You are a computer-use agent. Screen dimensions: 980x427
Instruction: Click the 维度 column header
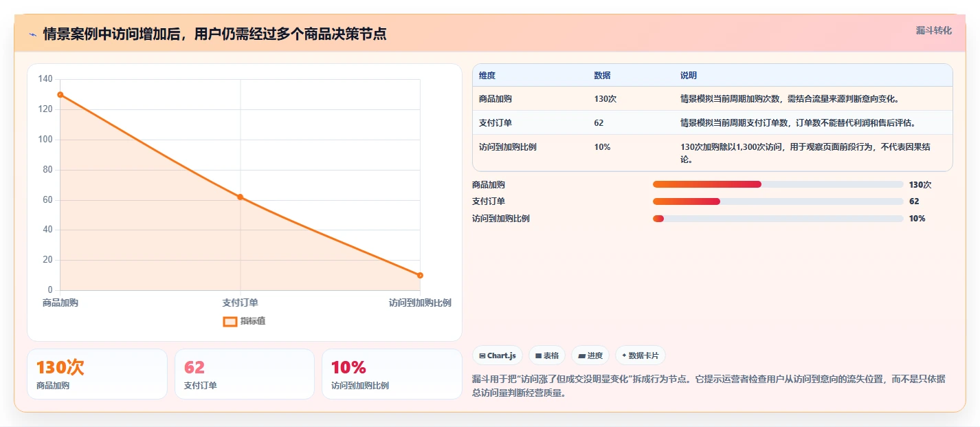[x=487, y=76]
